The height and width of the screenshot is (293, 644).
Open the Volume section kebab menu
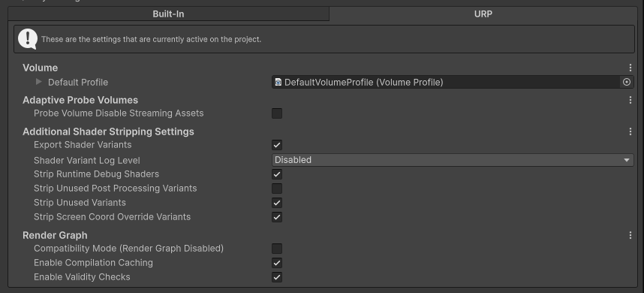point(630,68)
